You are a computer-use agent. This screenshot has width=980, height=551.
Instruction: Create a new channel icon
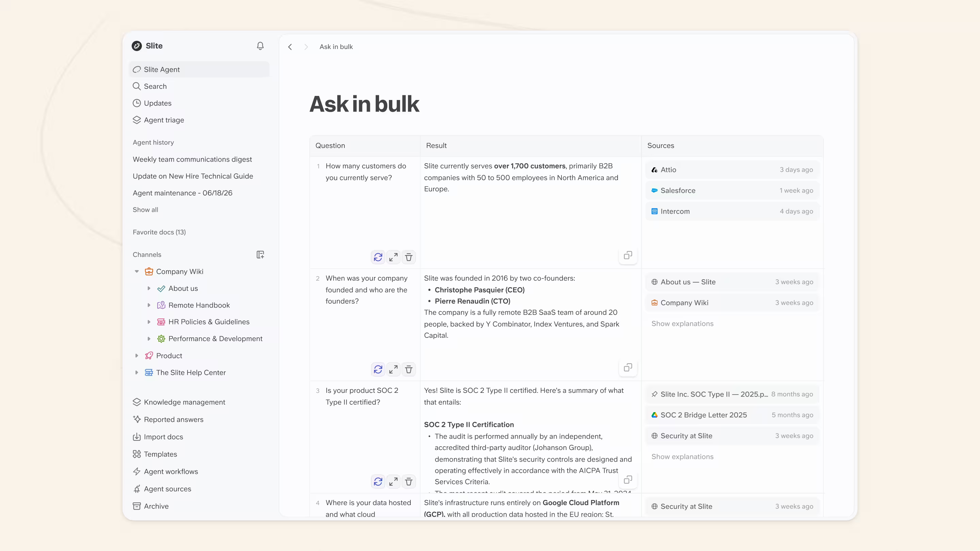[x=260, y=255]
